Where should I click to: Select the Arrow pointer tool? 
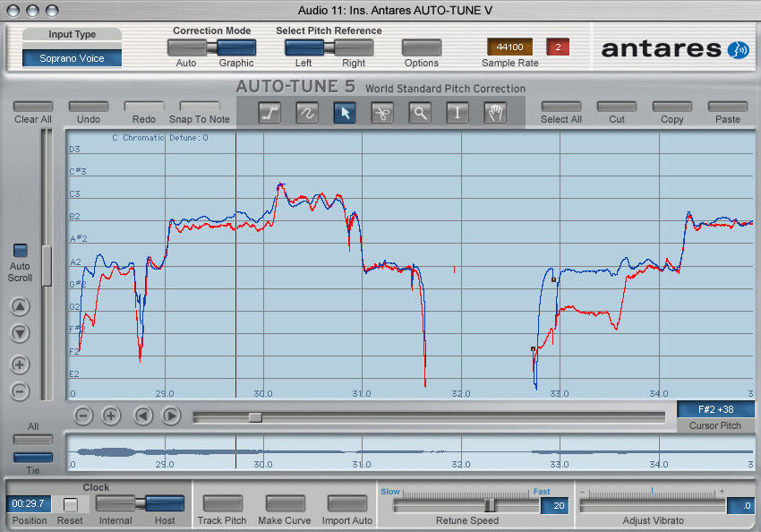345,113
